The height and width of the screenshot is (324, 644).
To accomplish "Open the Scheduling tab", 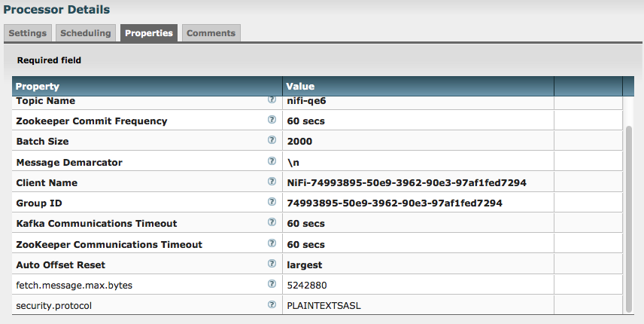I will point(86,33).
